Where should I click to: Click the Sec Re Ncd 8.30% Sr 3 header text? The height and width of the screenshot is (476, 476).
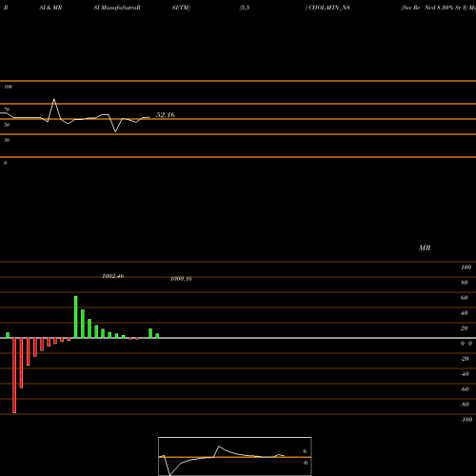[x=434, y=8]
